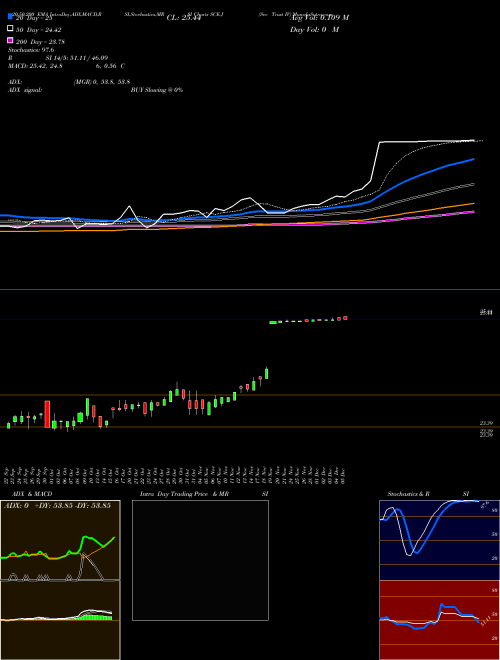500x660 pixels.
Task: Click the blue 20 Day legend swatch
Action: pos(10,16)
